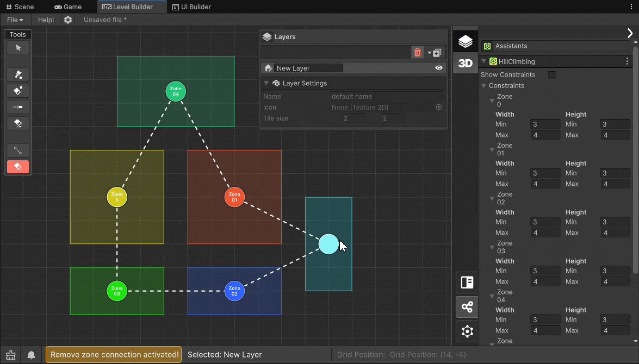
Task: Select the paint brush zone tool
Action: [x=18, y=74]
